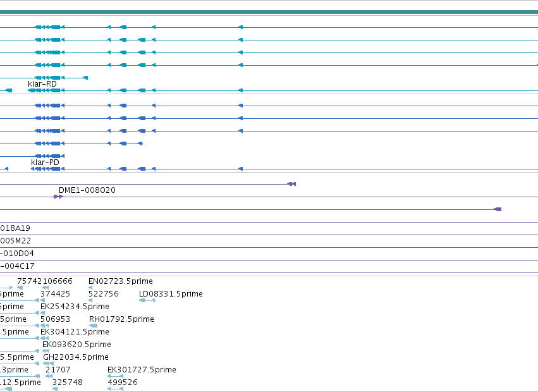Select the klar-RD transcript label
The width and height of the screenshot is (538, 392).
point(42,83)
